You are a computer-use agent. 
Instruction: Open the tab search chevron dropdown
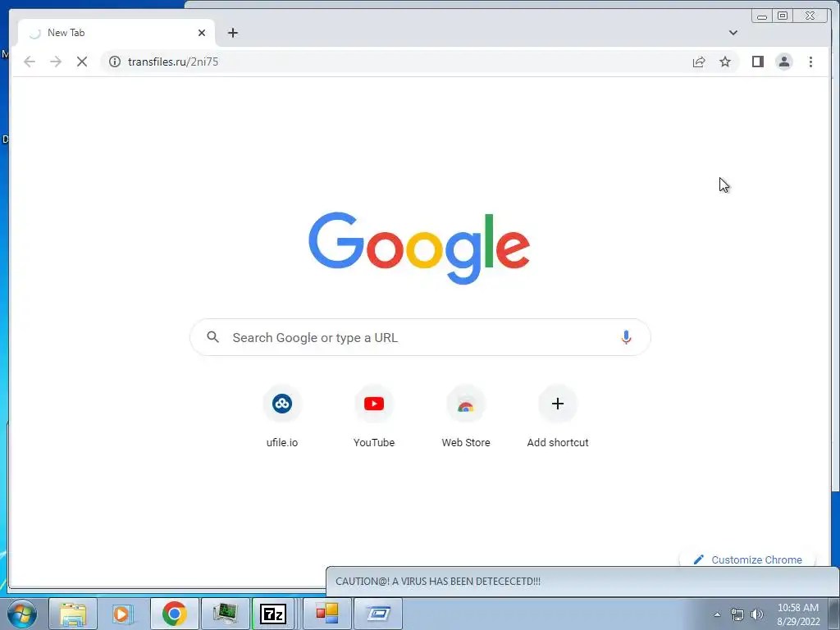pyautogui.click(x=733, y=33)
